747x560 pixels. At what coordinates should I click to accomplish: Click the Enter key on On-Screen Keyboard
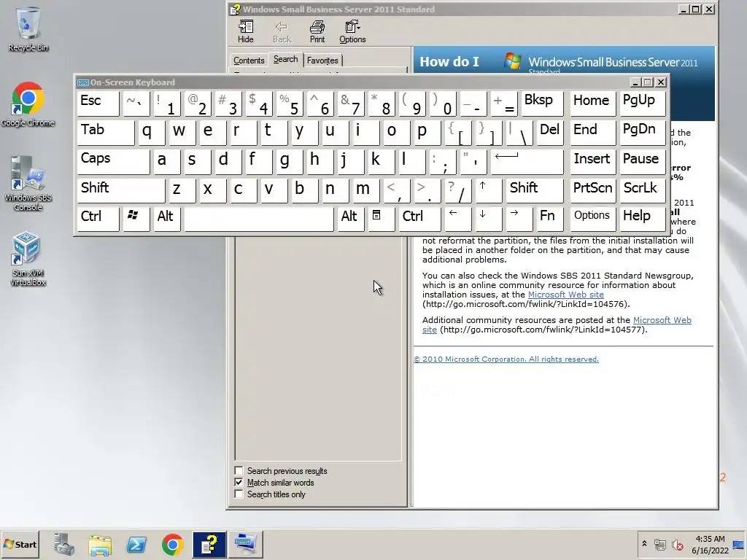[x=527, y=161]
